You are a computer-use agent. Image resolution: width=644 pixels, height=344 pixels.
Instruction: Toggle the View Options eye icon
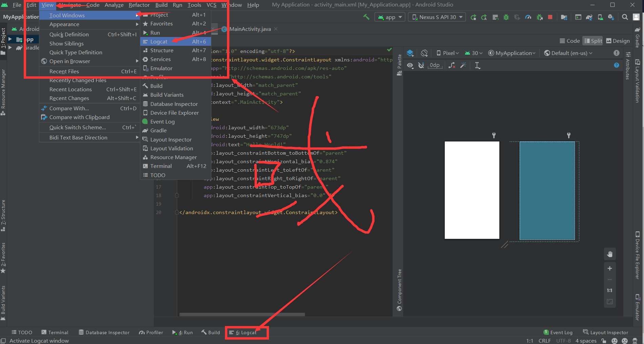tap(410, 65)
